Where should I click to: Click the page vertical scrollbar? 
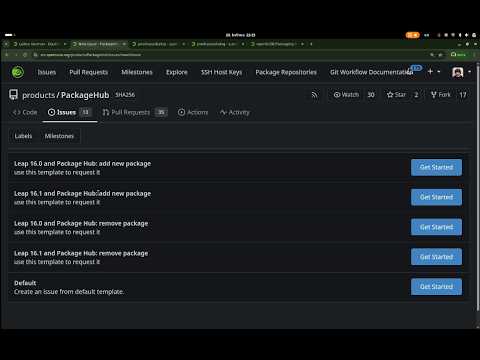click(478, 187)
